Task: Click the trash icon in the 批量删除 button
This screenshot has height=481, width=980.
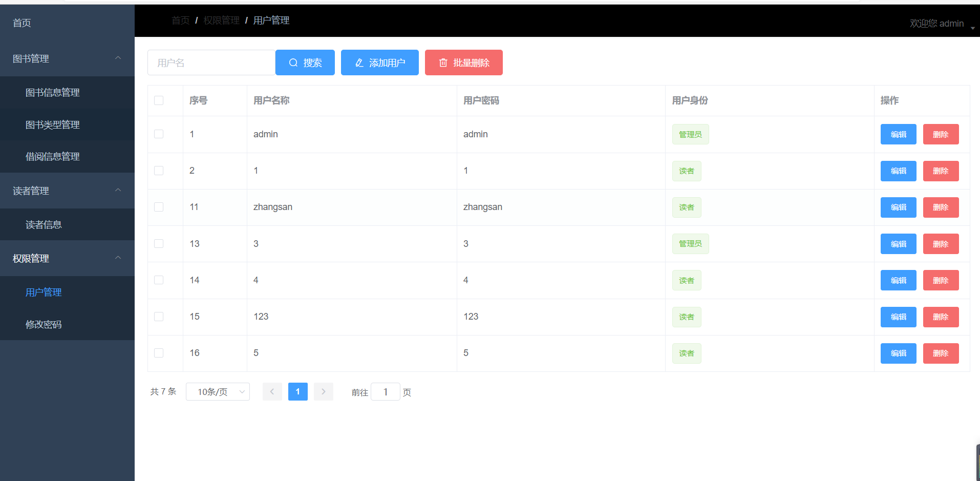Action: point(443,62)
